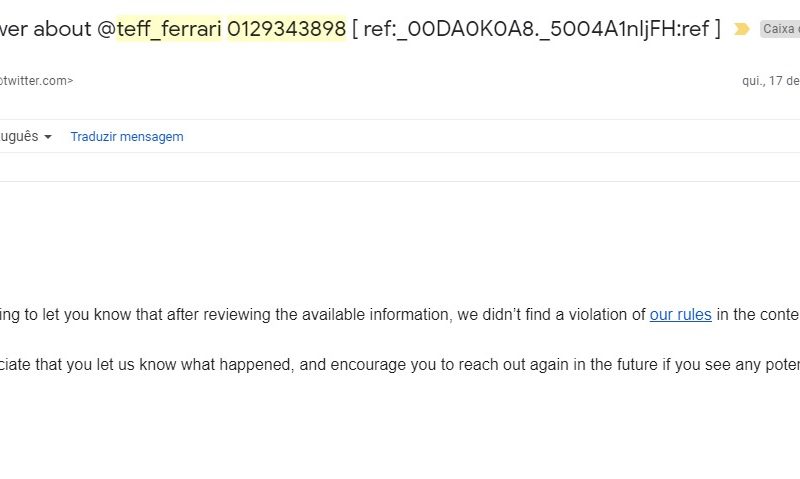This screenshot has height=479, width=800.
Task: Click the sender's twitter.com email address
Action: coord(36,81)
